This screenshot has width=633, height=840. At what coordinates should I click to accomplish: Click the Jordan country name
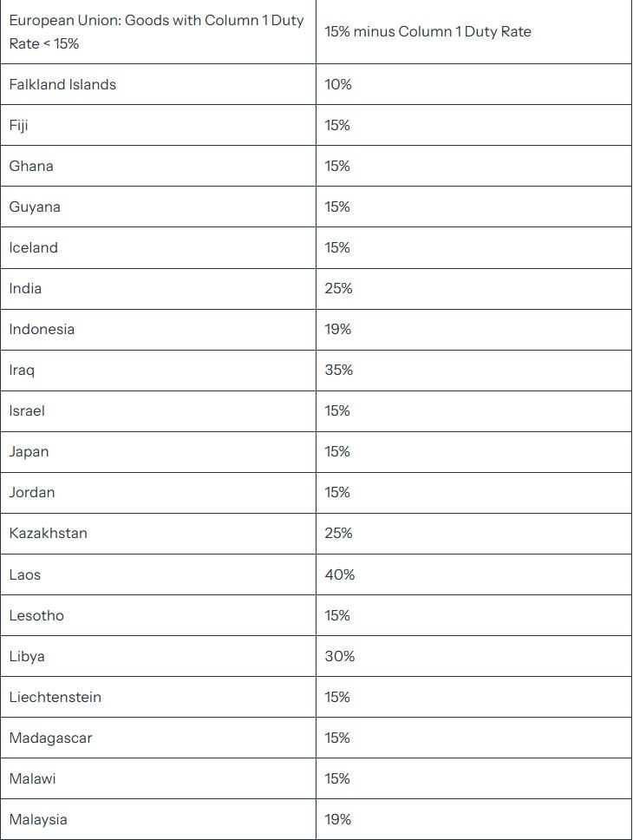[x=32, y=492]
